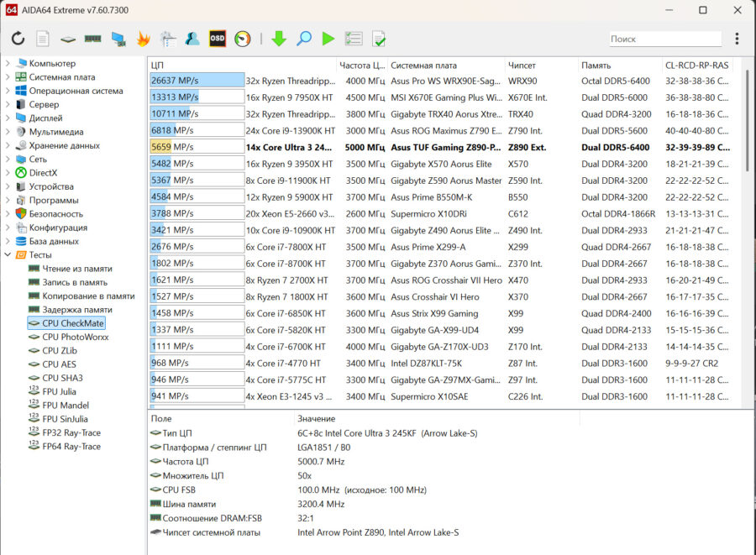This screenshot has height=555, width=756.
Task: Select the FP32 Ray-Trace test
Action: (x=71, y=432)
